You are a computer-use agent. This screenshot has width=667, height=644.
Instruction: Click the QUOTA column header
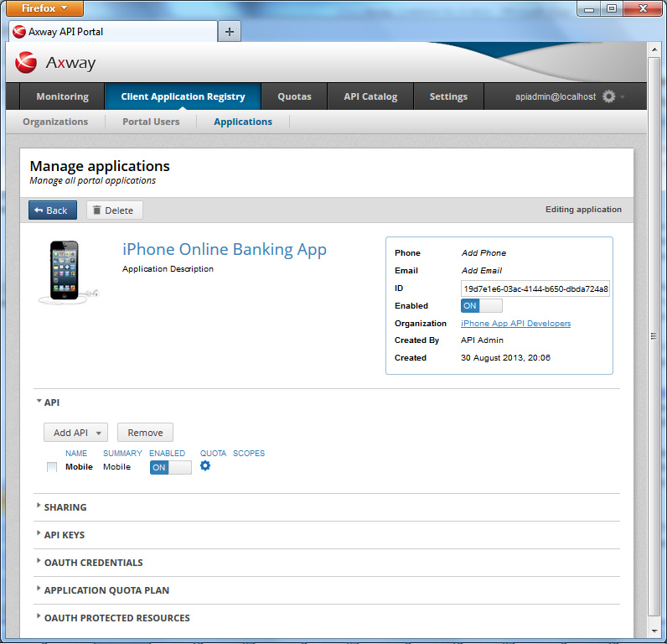coord(213,454)
